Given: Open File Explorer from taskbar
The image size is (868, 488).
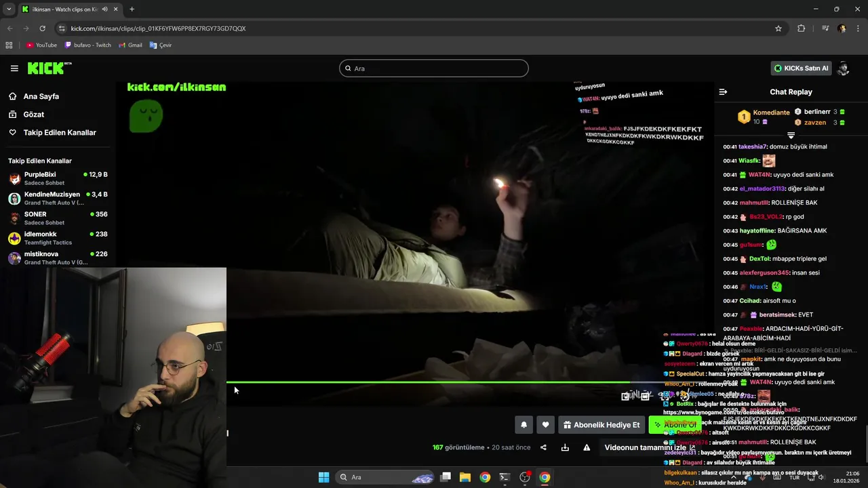Looking at the screenshot, I should click(x=465, y=477).
